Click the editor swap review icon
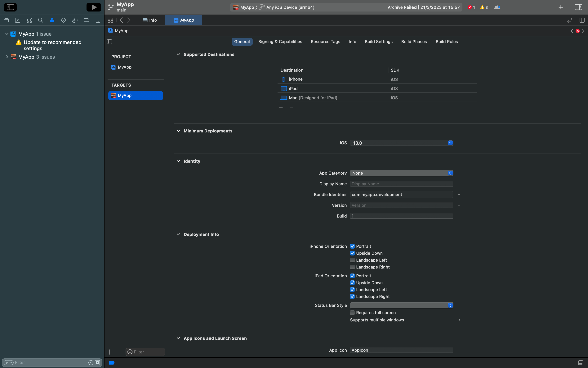 point(570,20)
